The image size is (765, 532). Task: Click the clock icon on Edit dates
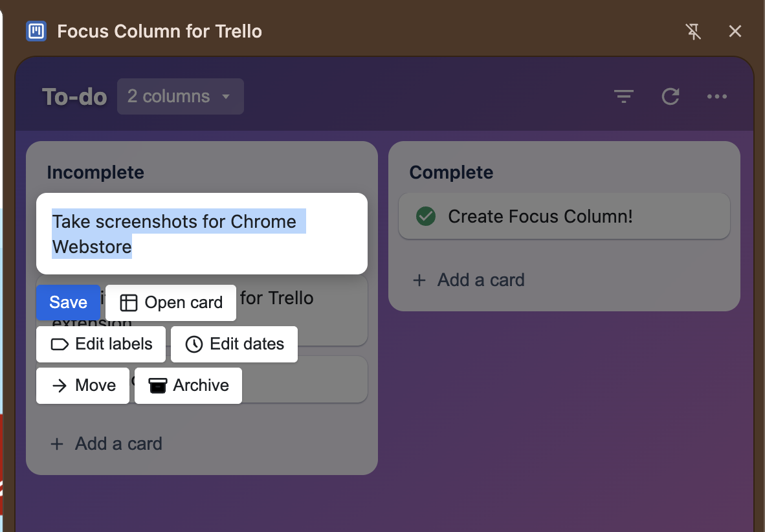click(193, 344)
